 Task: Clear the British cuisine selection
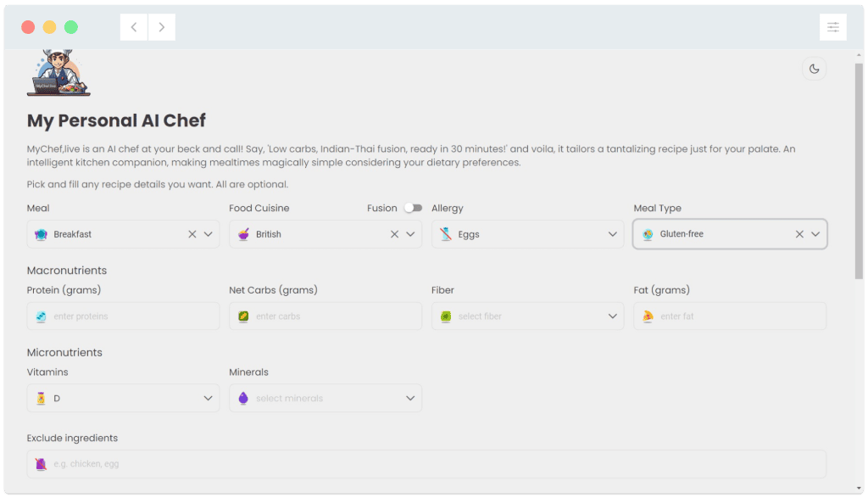point(394,234)
